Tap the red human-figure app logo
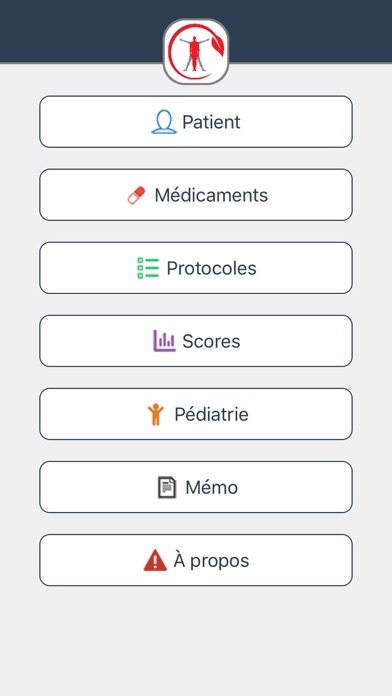The image size is (392, 696). 196,51
